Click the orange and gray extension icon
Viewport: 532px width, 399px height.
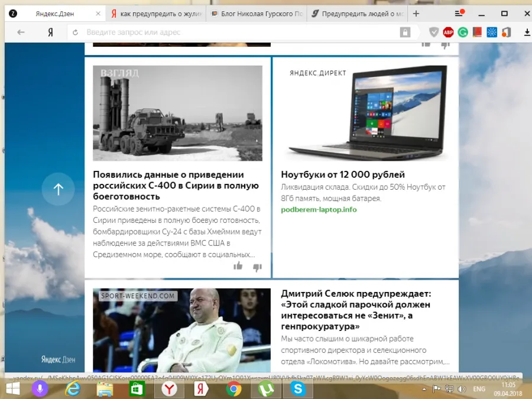506,33
